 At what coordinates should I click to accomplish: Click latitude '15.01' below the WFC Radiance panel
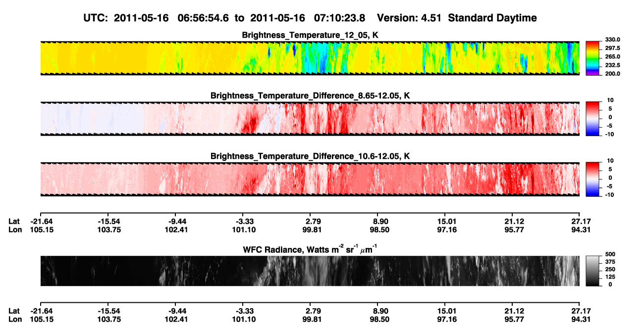(x=446, y=311)
